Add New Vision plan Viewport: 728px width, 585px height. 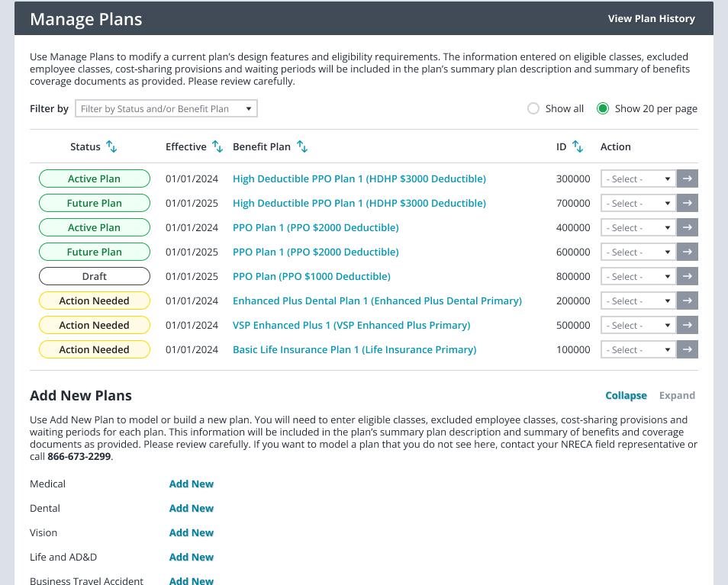pyautogui.click(x=192, y=532)
